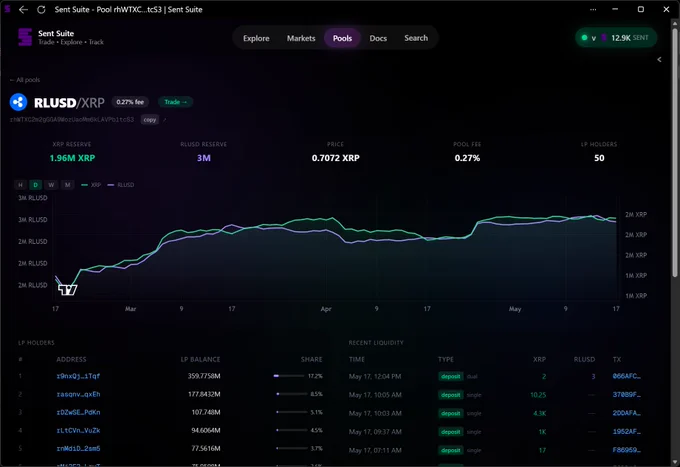Switch chart to monthly M interval

point(67,185)
